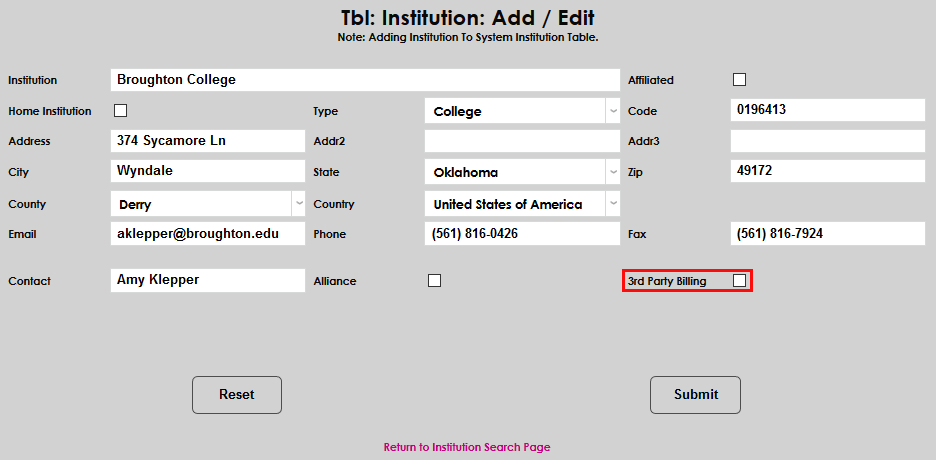
Task: Click the Institution name field
Action: tap(365, 80)
